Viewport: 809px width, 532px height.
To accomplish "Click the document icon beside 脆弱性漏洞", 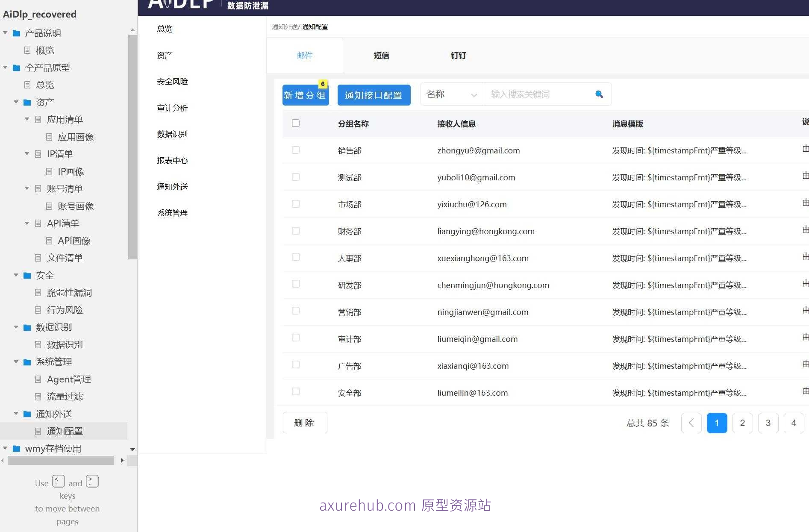I will [38, 292].
